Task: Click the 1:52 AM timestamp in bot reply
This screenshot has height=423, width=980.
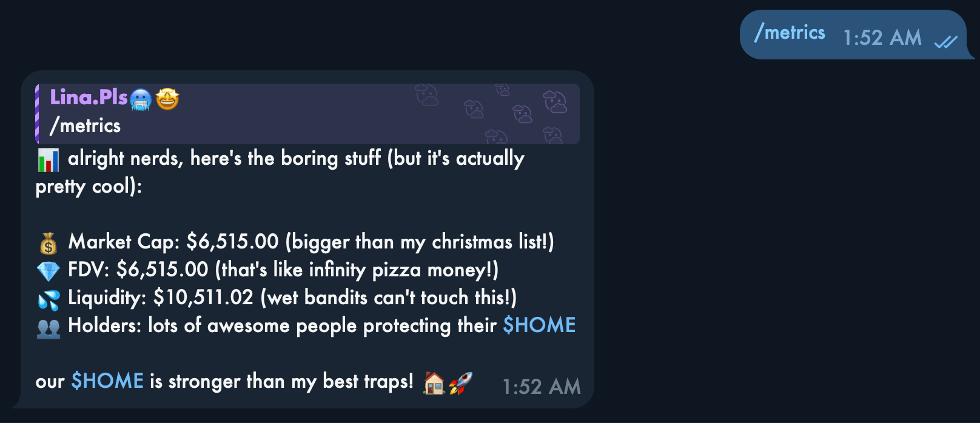Action: 542,387
